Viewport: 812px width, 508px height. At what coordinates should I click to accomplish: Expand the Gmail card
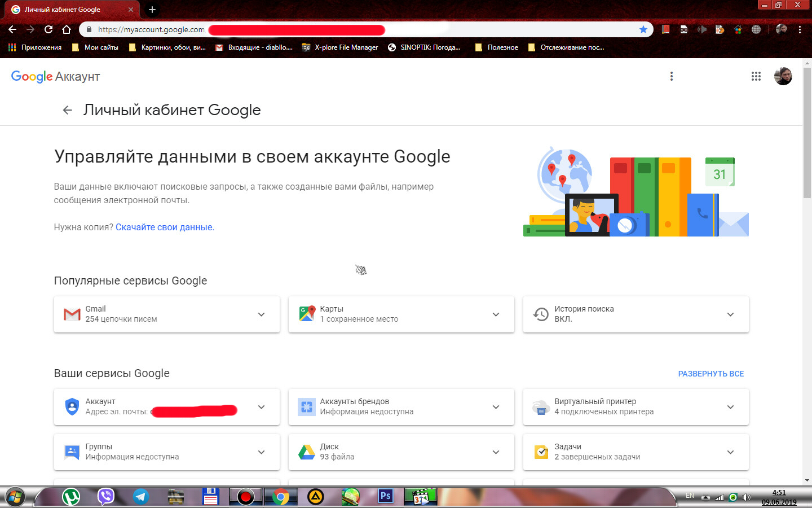[261, 314]
